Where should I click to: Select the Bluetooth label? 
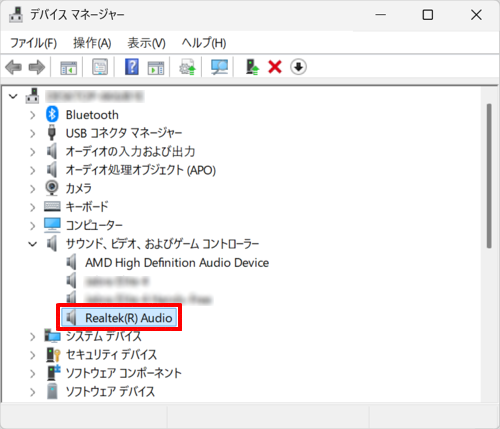92,115
